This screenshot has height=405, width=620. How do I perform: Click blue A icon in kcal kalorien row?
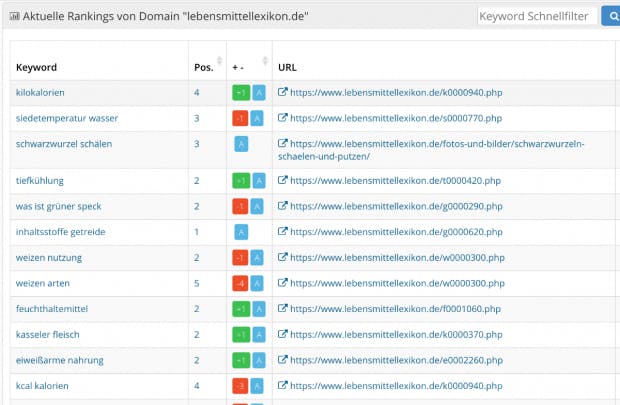pyautogui.click(x=257, y=386)
